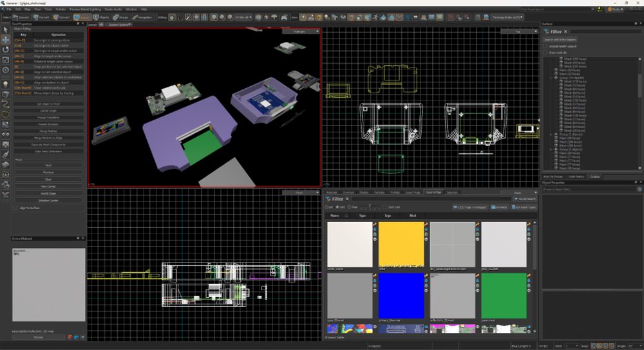Select the List view radio button

click(x=327, y=207)
